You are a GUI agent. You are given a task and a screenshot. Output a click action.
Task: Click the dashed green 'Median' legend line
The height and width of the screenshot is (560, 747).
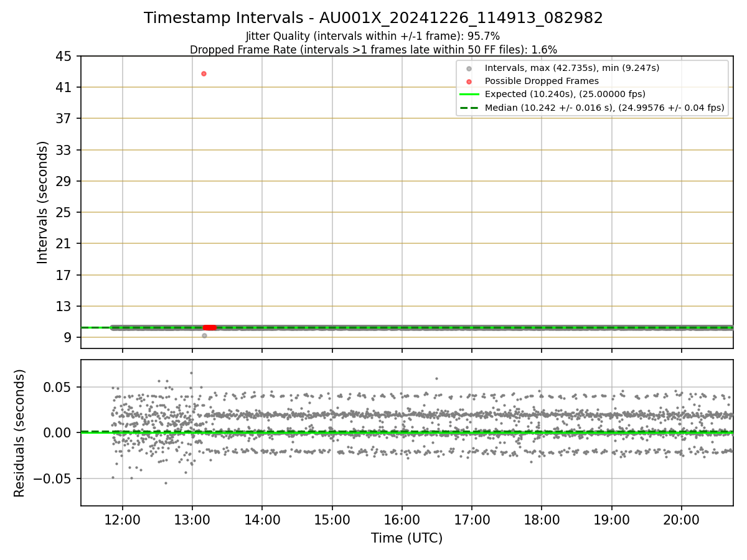point(469,108)
